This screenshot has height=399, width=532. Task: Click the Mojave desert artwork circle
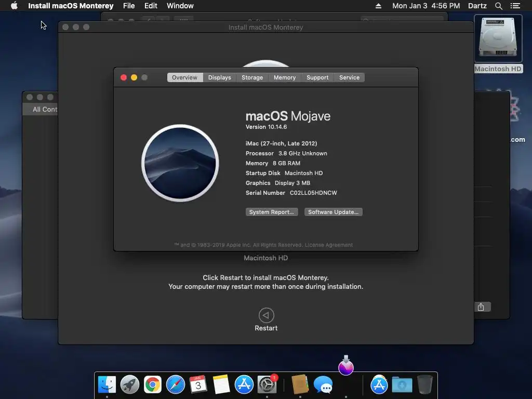pyautogui.click(x=180, y=163)
